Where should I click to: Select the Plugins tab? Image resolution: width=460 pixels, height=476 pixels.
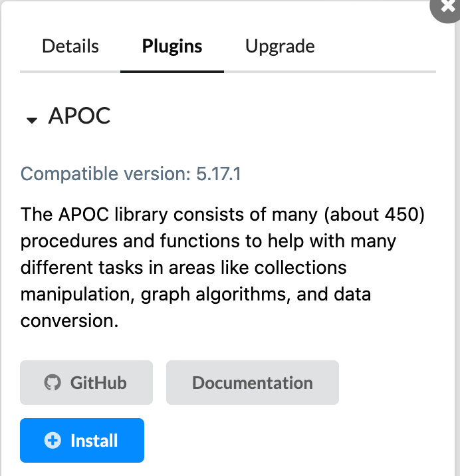(172, 47)
